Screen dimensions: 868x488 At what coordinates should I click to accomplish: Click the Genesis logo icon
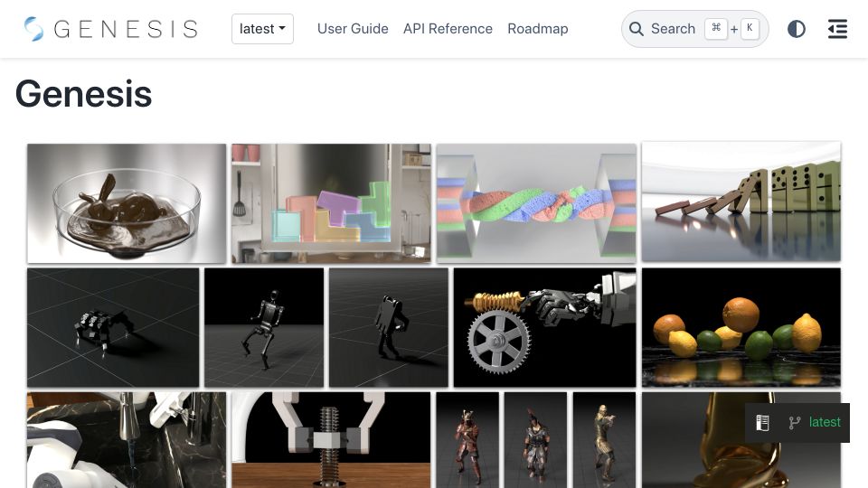click(33, 29)
